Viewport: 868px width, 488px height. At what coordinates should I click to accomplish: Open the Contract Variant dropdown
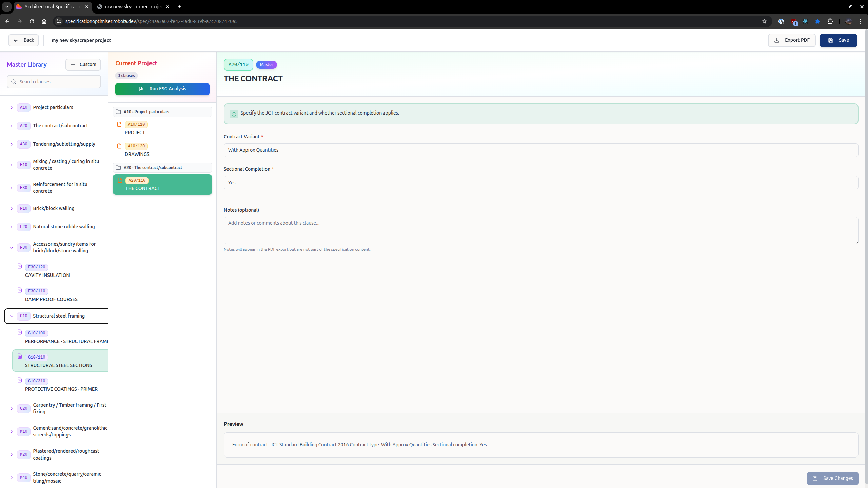[540, 150]
